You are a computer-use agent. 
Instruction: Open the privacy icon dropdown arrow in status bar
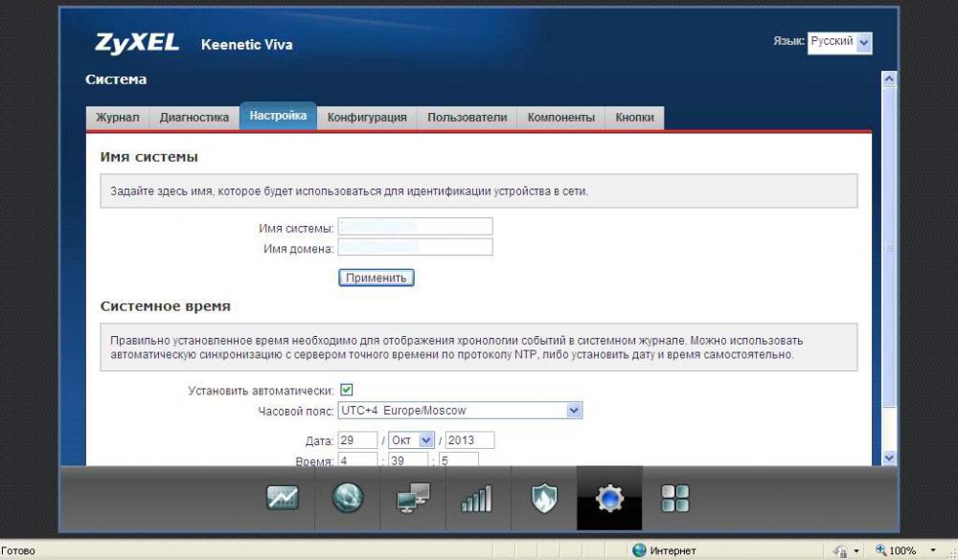coord(856,550)
